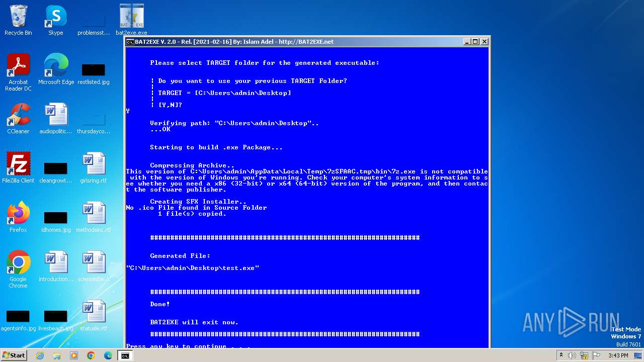Open Action Center flag icon
This screenshot has width=644, height=362.
[596, 355]
